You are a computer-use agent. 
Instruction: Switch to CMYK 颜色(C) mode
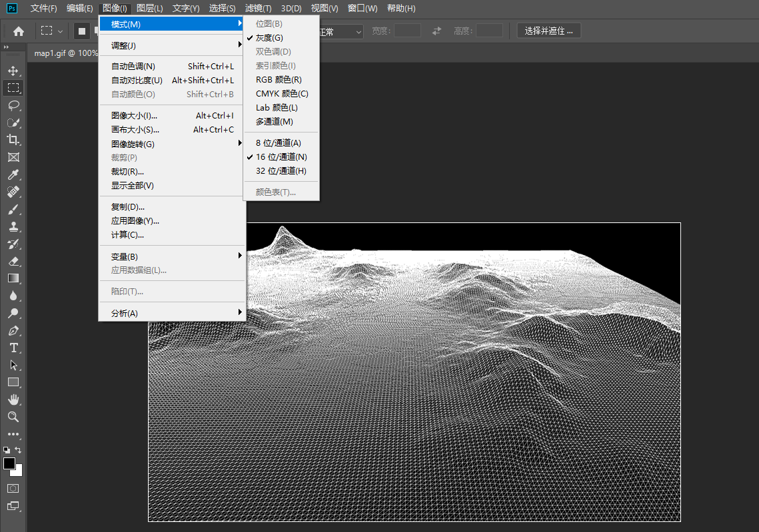pyautogui.click(x=281, y=94)
